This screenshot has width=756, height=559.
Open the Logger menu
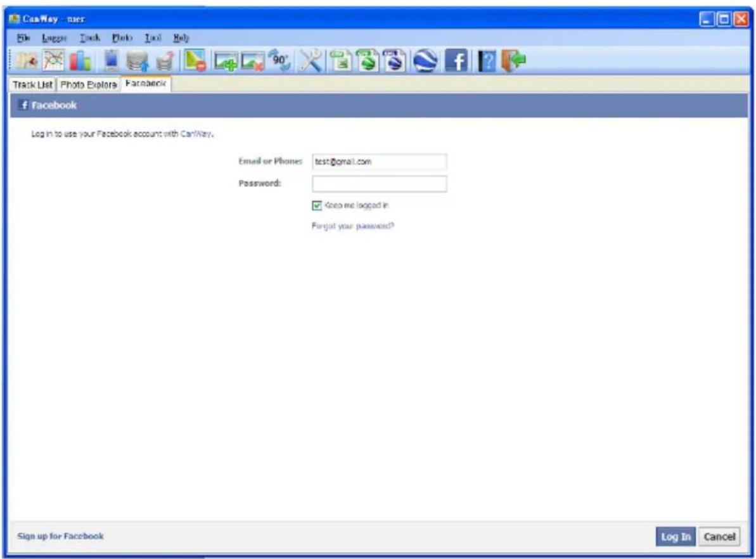pos(54,37)
